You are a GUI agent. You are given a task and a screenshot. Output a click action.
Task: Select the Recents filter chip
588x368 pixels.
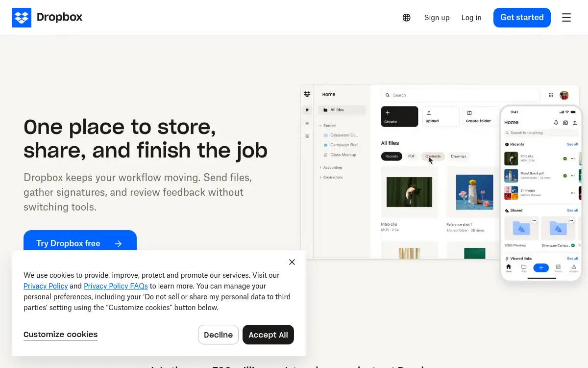tap(392, 157)
